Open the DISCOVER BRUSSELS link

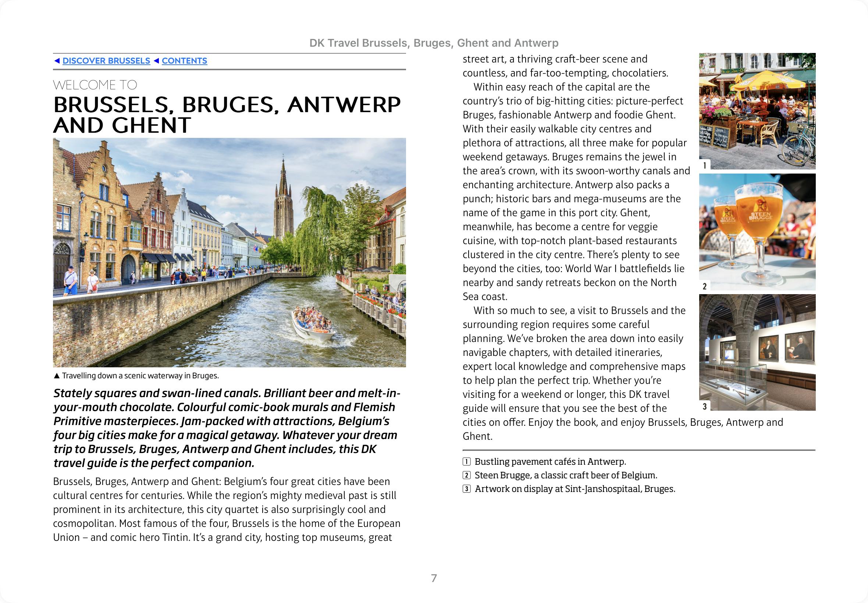pyautogui.click(x=106, y=61)
